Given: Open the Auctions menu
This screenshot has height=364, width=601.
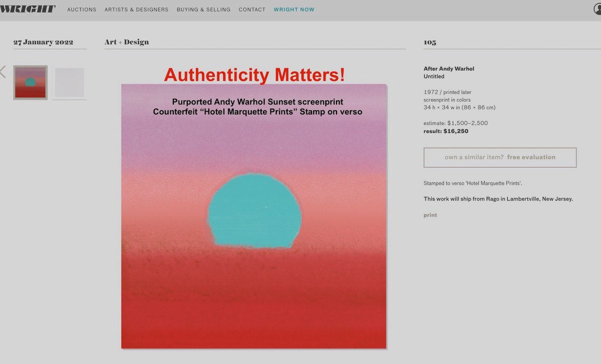Looking at the screenshot, I should tap(82, 10).
